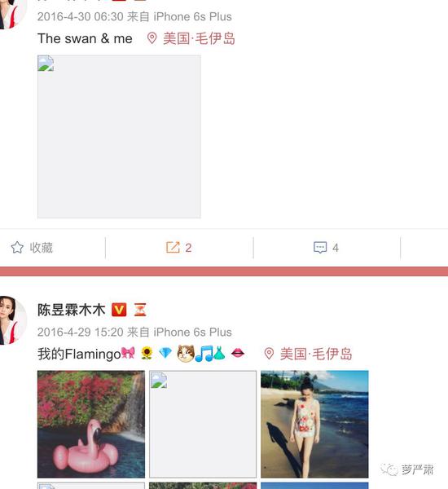This screenshot has width=448, height=489.
Task: Click location pin in Flamingo post
Action: 269,354
